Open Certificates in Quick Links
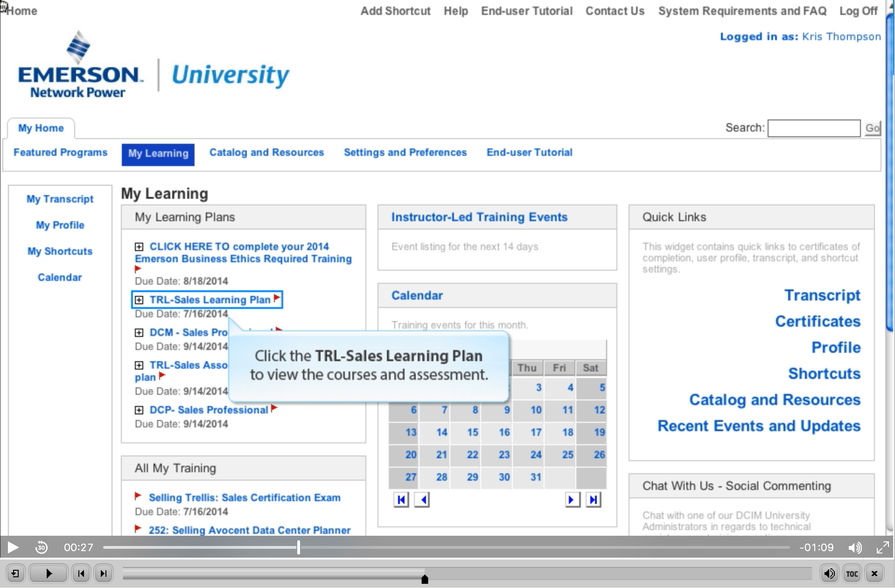Viewport: 895px width, 588px height. [x=818, y=321]
